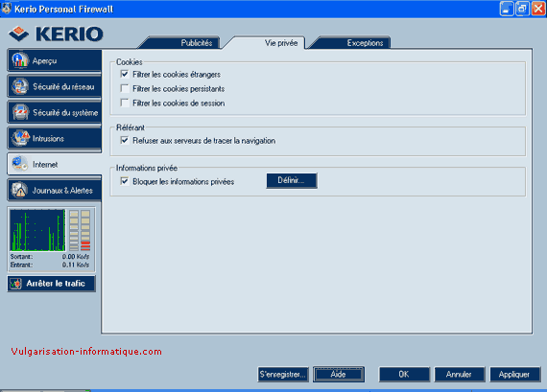The height and width of the screenshot is (392, 547).
Task: Click the Arrêter le trafic icon
Action: [15, 284]
